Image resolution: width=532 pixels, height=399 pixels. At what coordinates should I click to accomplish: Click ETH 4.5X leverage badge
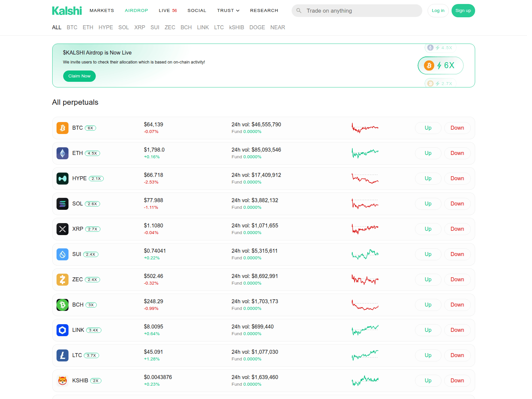tap(92, 153)
